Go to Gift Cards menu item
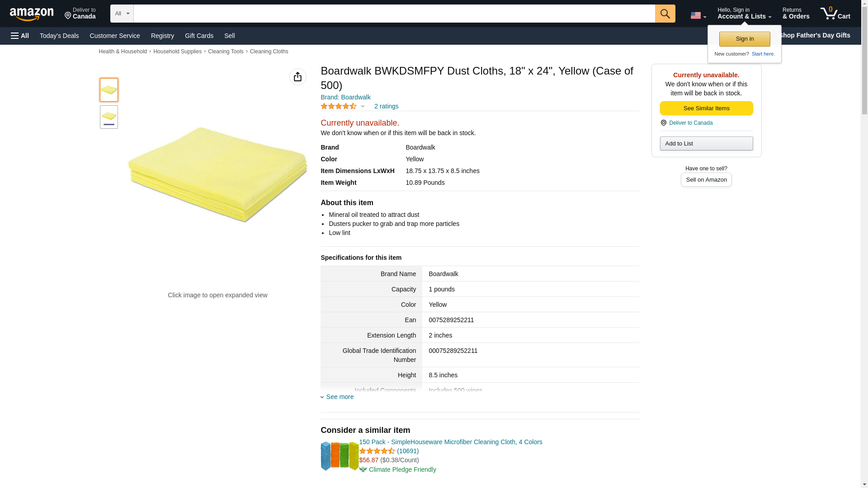Screen dimensions: 868x488 (x=199, y=36)
